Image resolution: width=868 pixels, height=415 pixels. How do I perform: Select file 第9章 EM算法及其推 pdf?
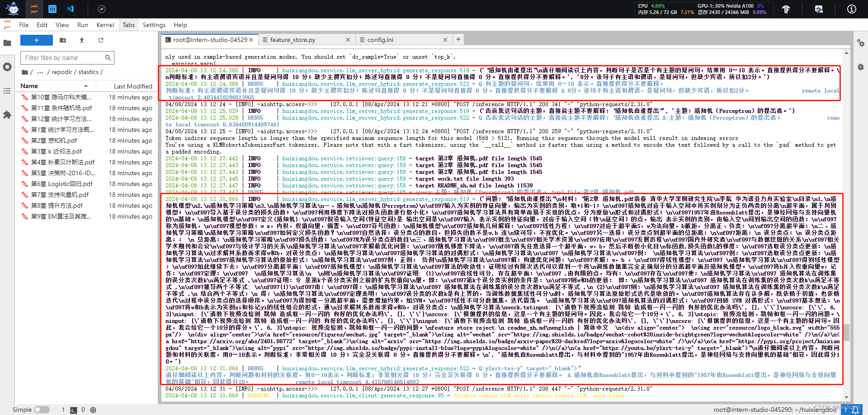click(87, 216)
